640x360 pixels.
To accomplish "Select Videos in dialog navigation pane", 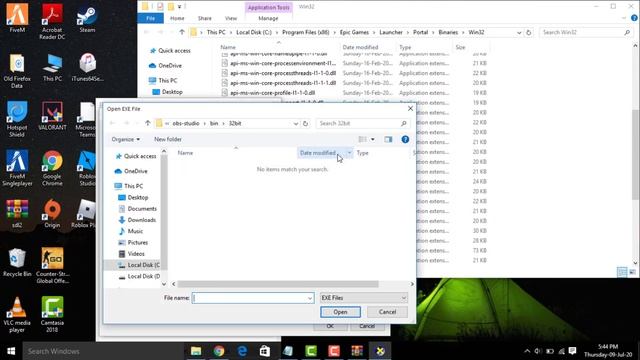I will tap(132, 254).
